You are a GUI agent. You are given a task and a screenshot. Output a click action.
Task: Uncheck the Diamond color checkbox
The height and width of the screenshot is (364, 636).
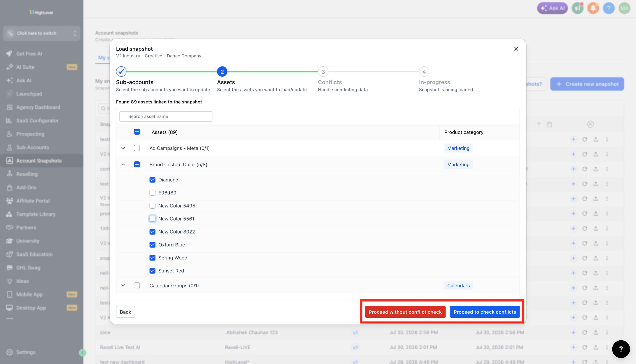(x=152, y=180)
